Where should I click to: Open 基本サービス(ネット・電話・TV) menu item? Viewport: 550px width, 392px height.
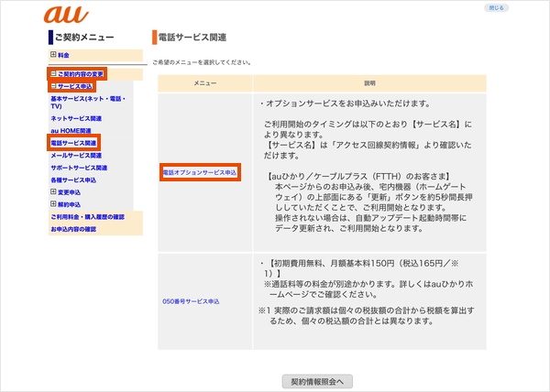pos(87,103)
